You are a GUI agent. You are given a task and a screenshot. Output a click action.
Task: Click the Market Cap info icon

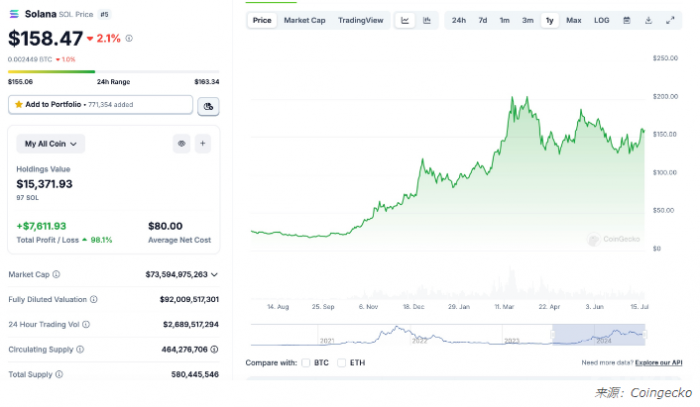point(56,274)
